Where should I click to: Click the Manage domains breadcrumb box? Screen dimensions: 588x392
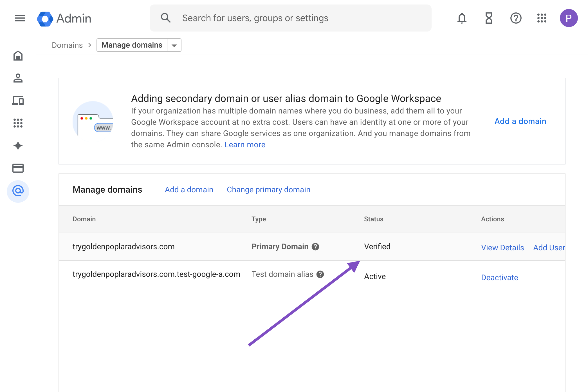[x=132, y=45]
